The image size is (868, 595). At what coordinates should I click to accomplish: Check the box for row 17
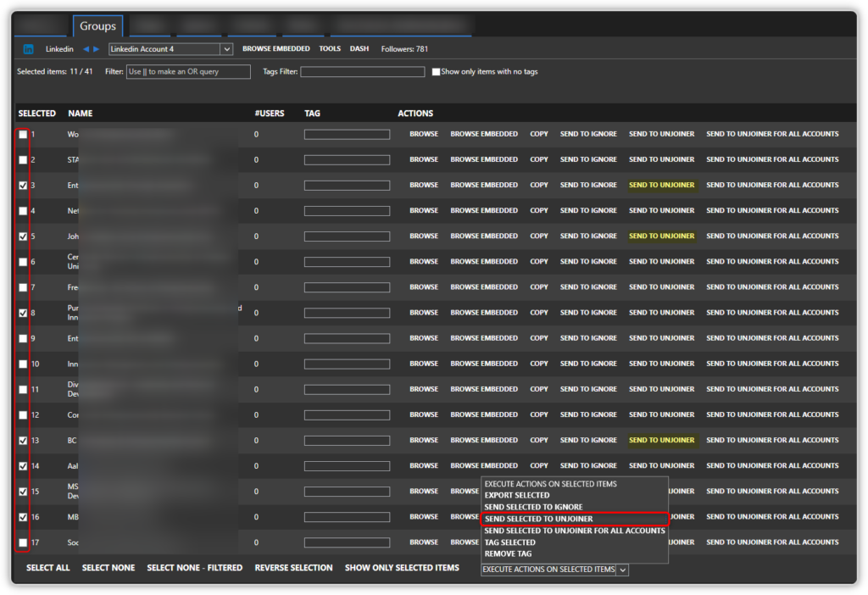coord(23,542)
